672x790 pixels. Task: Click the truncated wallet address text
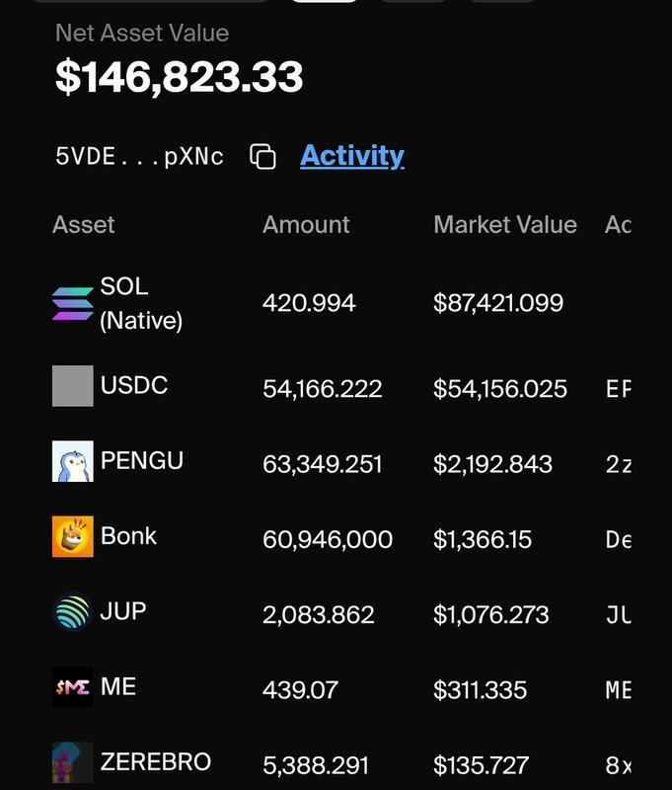[139, 156]
